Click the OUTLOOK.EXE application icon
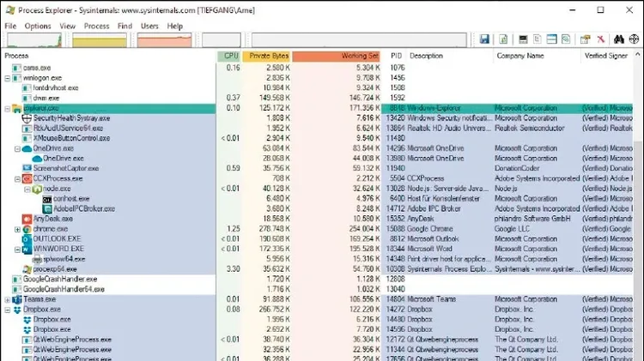This screenshot has width=644, height=361. coord(27,238)
